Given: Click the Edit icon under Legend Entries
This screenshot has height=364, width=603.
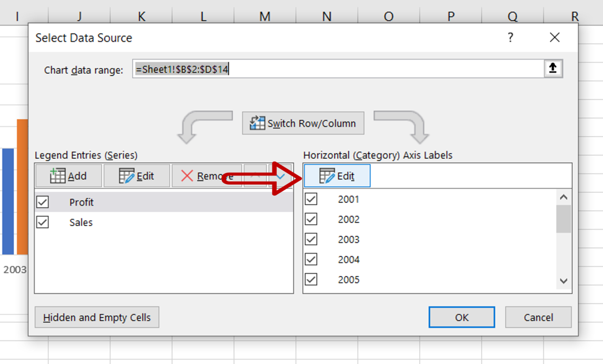Looking at the screenshot, I should tap(126, 175).
